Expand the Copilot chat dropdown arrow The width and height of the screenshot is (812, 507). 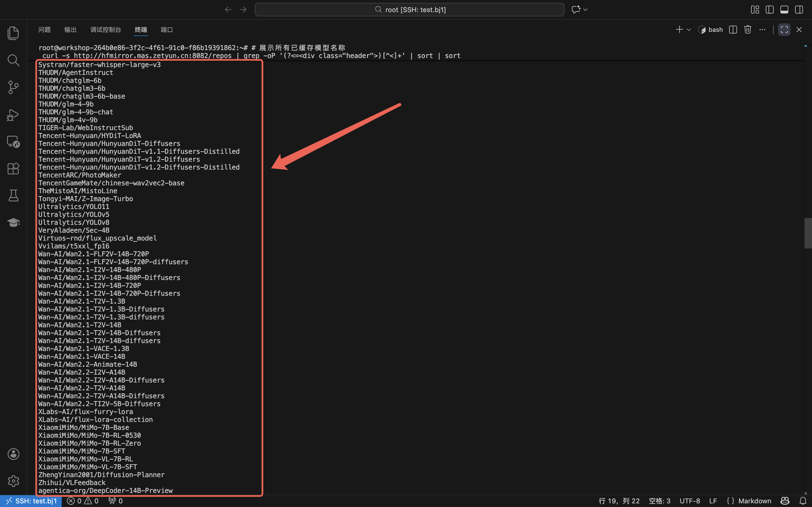(x=586, y=10)
